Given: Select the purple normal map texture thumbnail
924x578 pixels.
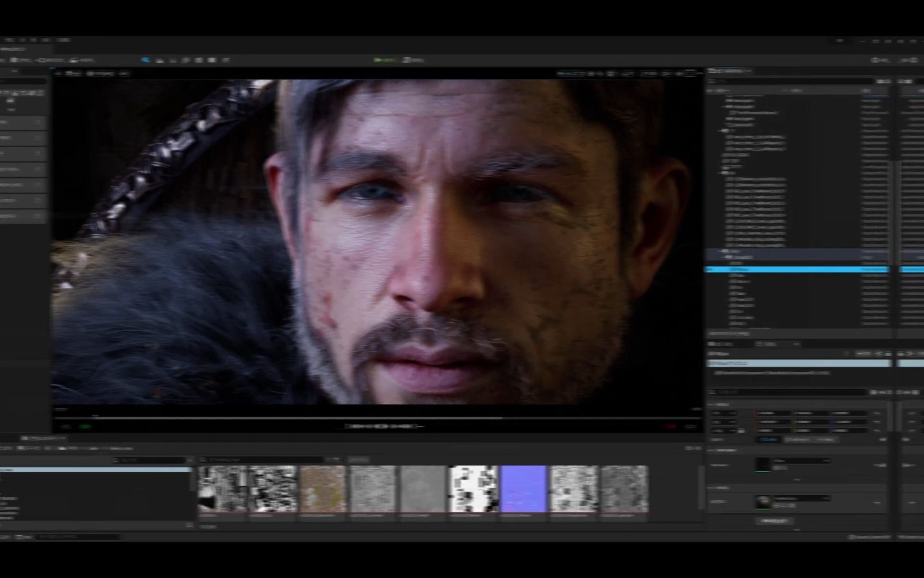Looking at the screenshot, I should [x=524, y=489].
